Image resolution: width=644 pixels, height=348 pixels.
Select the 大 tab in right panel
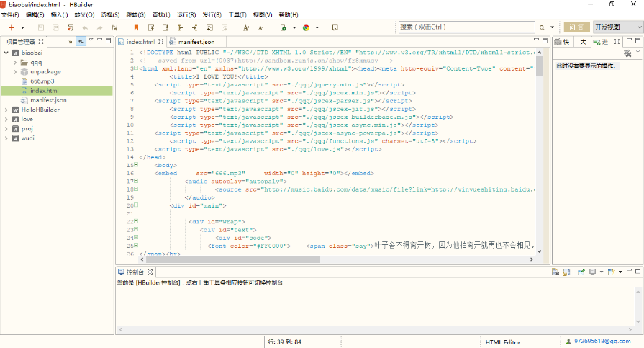click(x=583, y=42)
